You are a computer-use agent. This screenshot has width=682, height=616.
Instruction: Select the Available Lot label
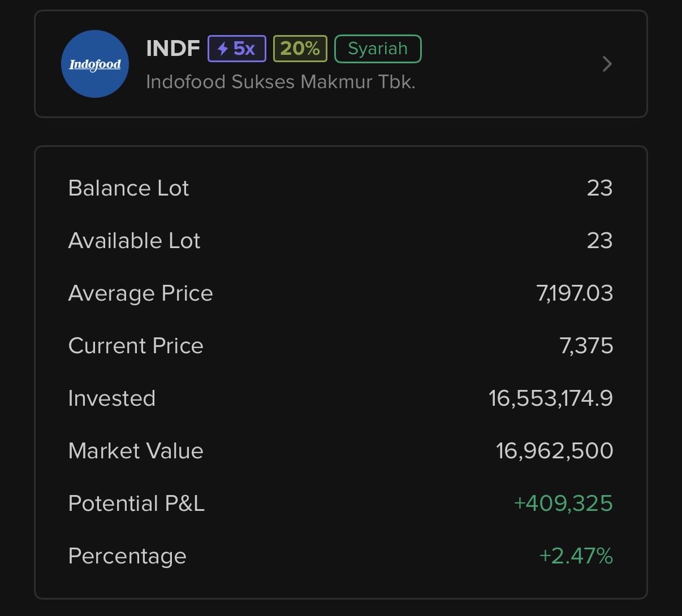click(x=134, y=241)
